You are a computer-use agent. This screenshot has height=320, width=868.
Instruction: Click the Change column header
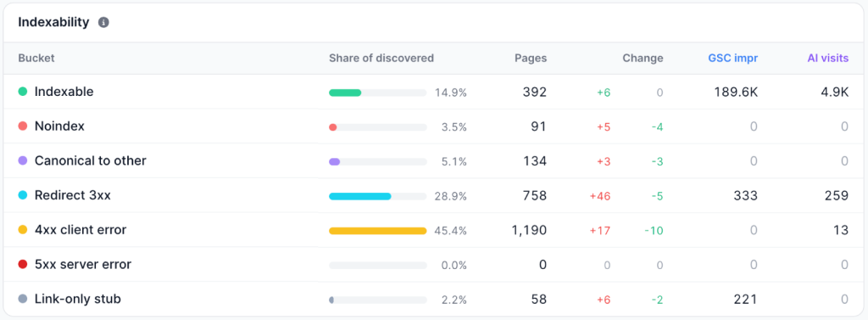click(x=643, y=59)
